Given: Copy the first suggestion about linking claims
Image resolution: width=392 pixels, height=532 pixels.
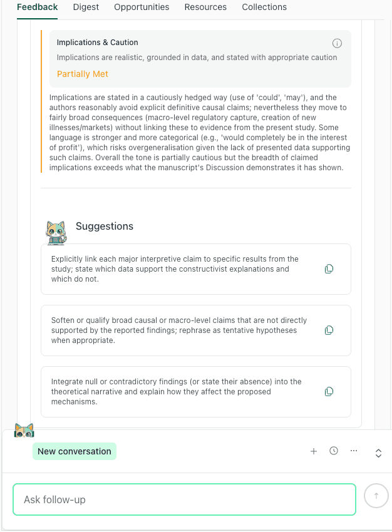Looking at the screenshot, I should 329,269.
